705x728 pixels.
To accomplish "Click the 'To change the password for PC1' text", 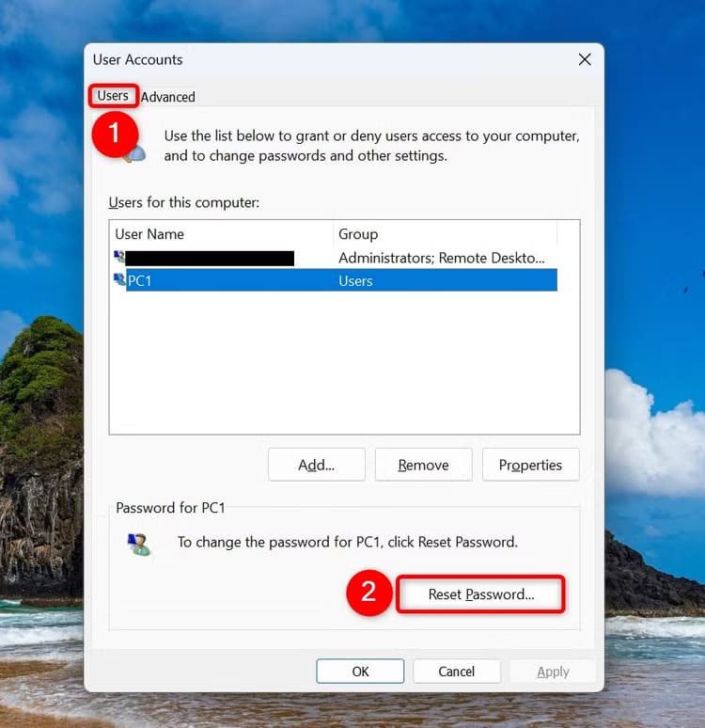I will tap(347, 542).
